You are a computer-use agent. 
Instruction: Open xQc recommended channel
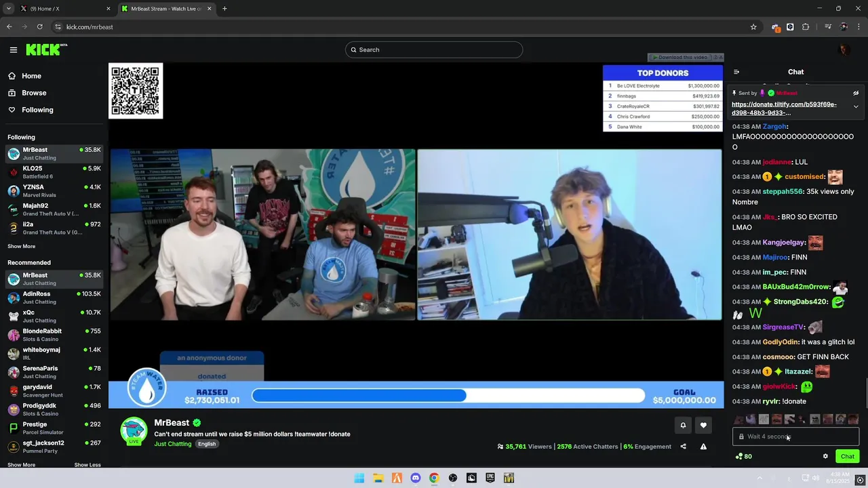tap(54, 317)
